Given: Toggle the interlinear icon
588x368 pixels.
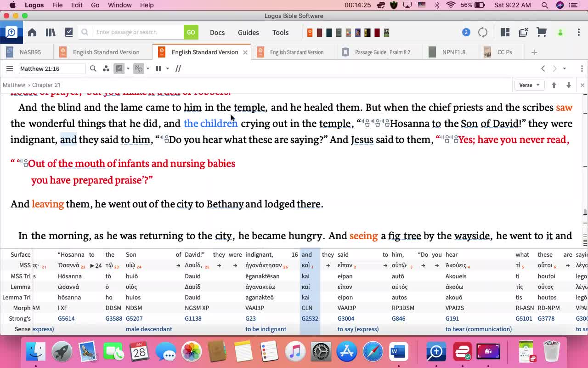Looking at the screenshot, I should [138, 69].
